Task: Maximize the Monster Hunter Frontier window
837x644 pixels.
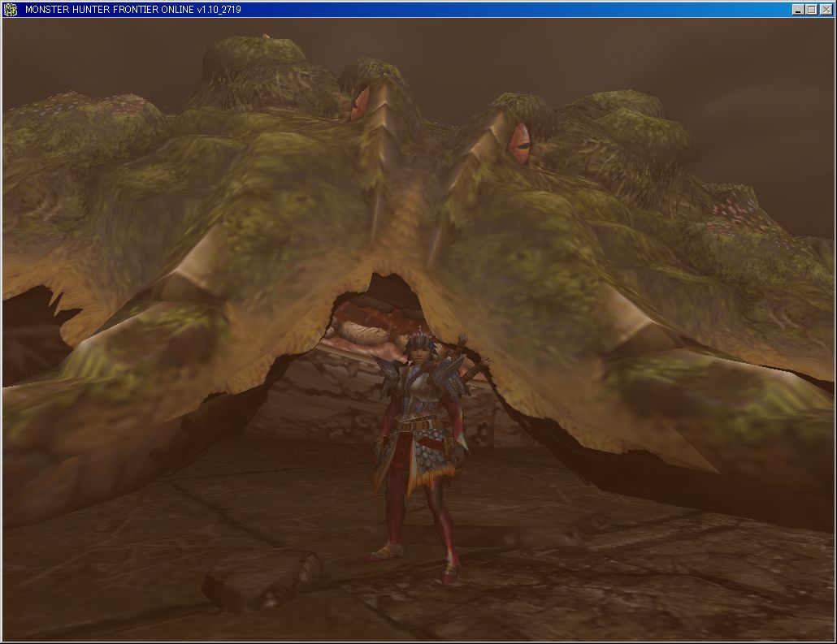Action: (811, 10)
